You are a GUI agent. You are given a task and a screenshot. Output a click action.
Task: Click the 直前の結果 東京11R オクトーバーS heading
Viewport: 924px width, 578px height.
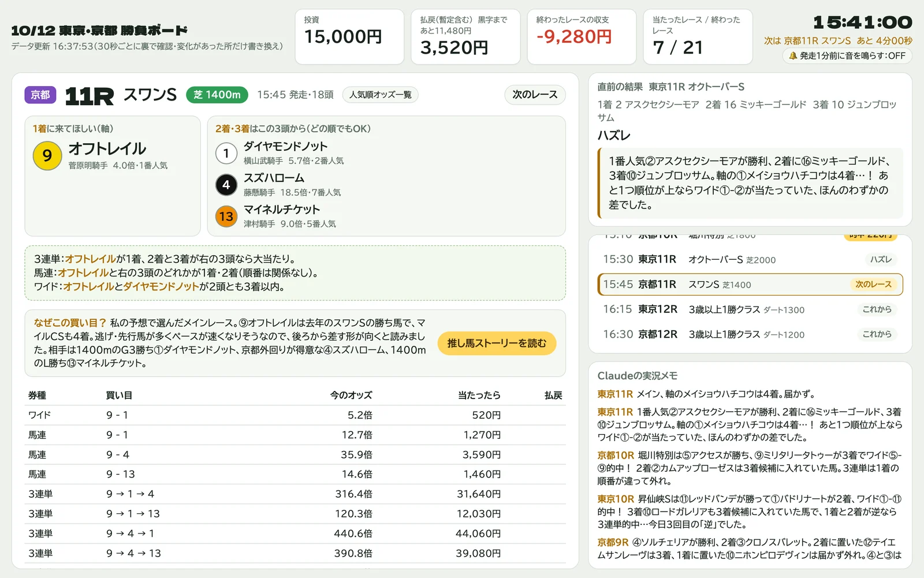click(670, 87)
